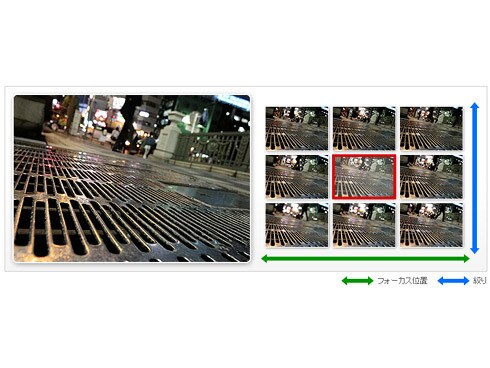Pick the middle-right thumbnail variation
The height and width of the screenshot is (368, 490).
[431, 177]
